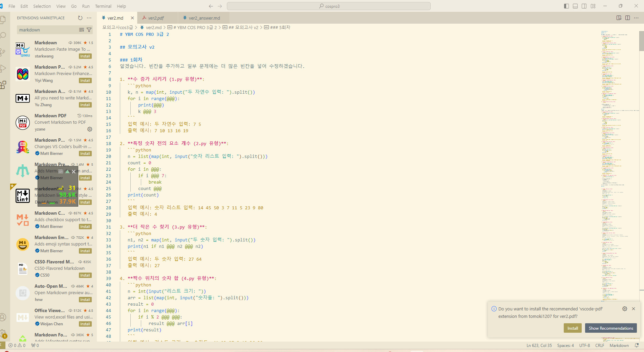Show Recommendations from the notification

[x=611, y=328]
